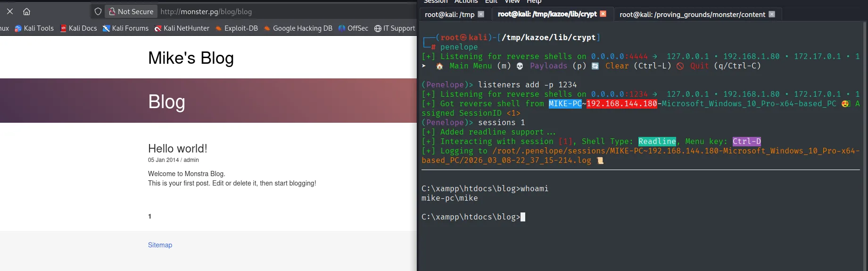Open the Google Hacking DB bookmark
Viewport: 868px width, 271px height.
click(x=298, y=28)
